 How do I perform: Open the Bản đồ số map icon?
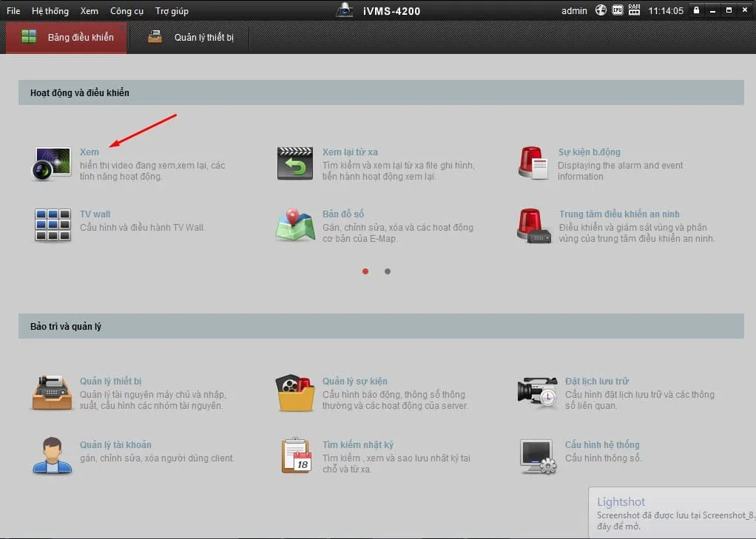295,226
